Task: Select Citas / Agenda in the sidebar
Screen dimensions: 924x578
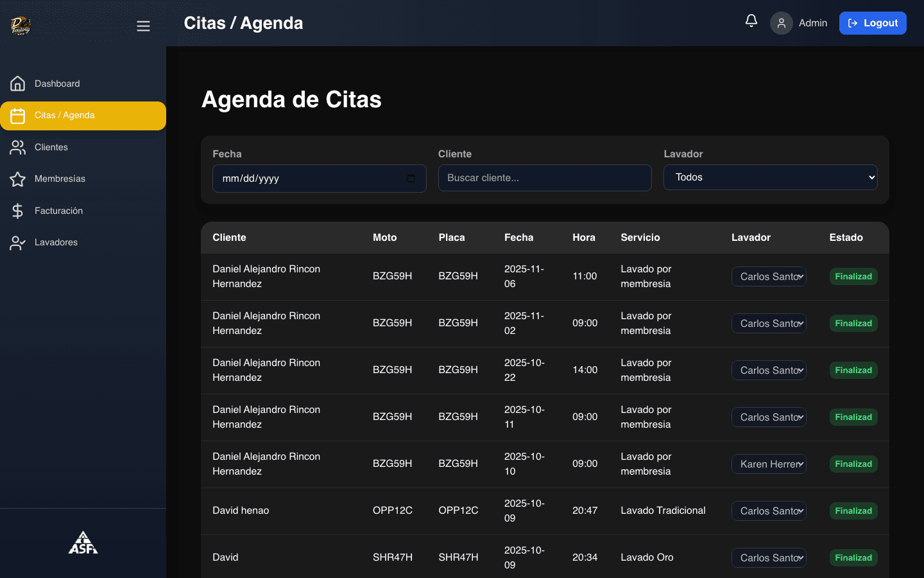Action: pos(83,116)
